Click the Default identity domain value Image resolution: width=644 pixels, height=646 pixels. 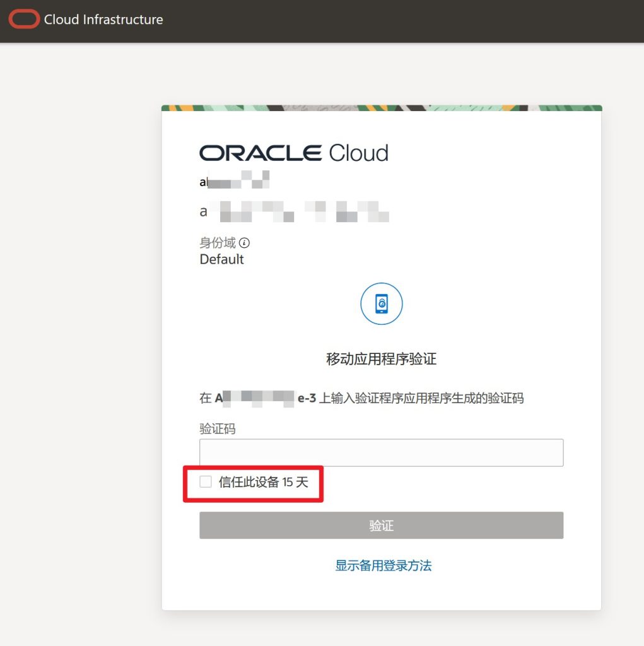coord(221,259)
